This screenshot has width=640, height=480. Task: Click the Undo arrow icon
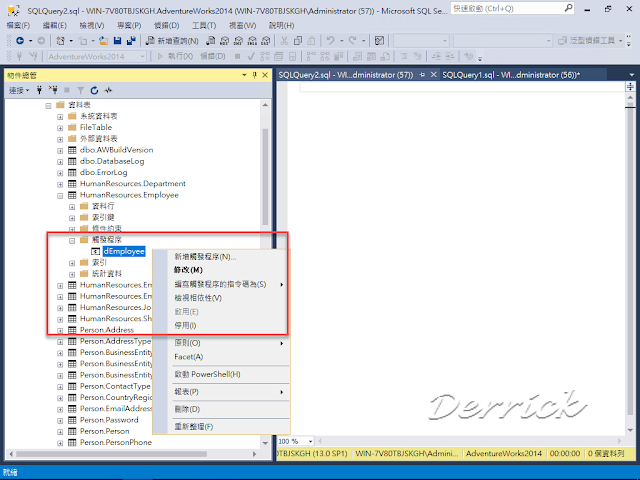coord(331,40)
